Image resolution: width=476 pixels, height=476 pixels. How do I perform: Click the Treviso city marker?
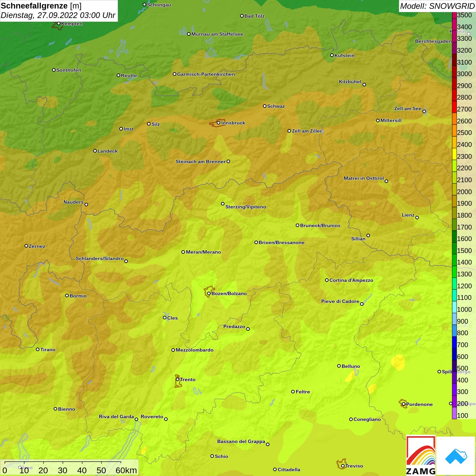point(343,466)
